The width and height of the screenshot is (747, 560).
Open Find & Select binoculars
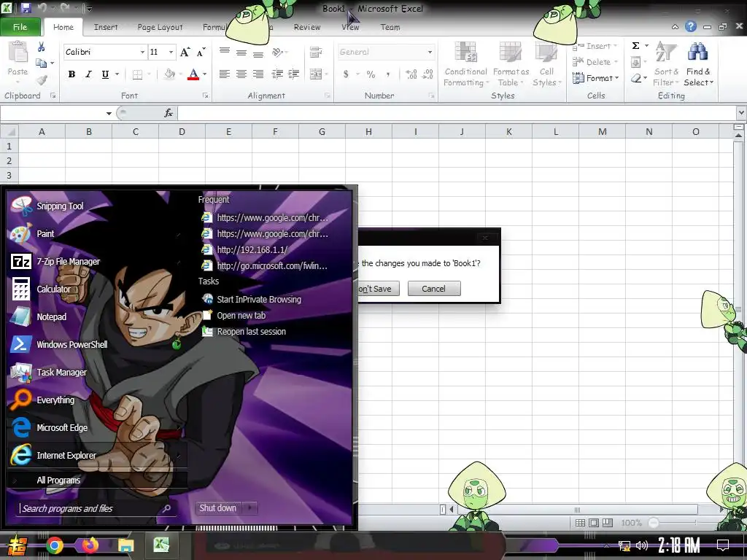(x=698, y=64)
